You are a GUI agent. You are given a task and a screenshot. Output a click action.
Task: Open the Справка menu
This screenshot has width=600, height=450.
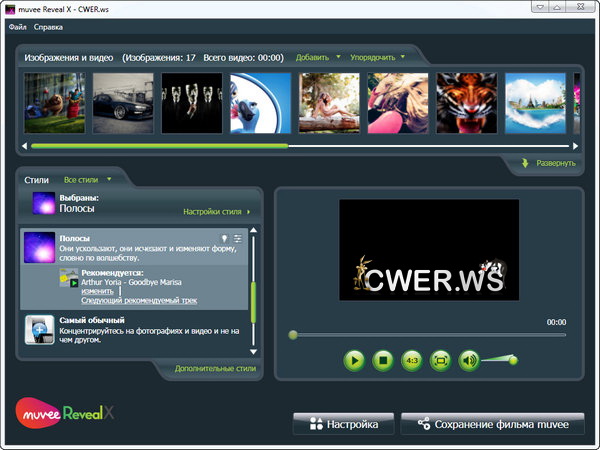coord(48,26)
